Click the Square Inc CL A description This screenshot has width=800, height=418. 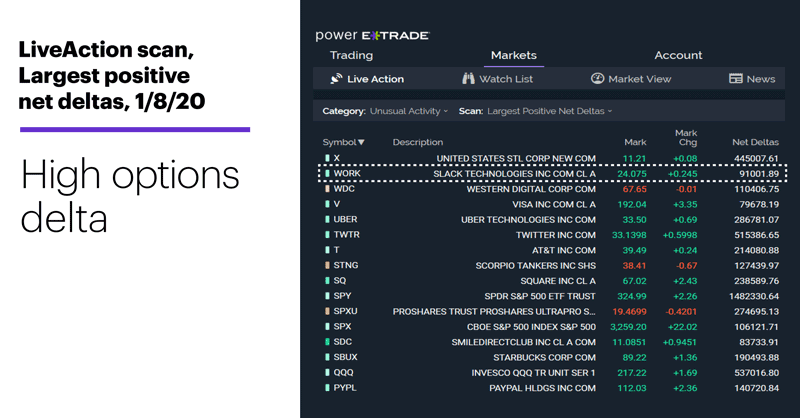pos(558,281)
